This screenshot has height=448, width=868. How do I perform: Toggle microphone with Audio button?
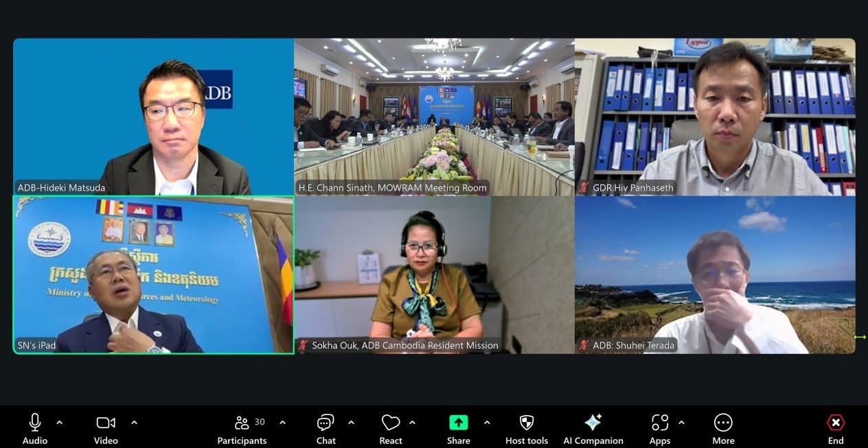coord(35,423)
